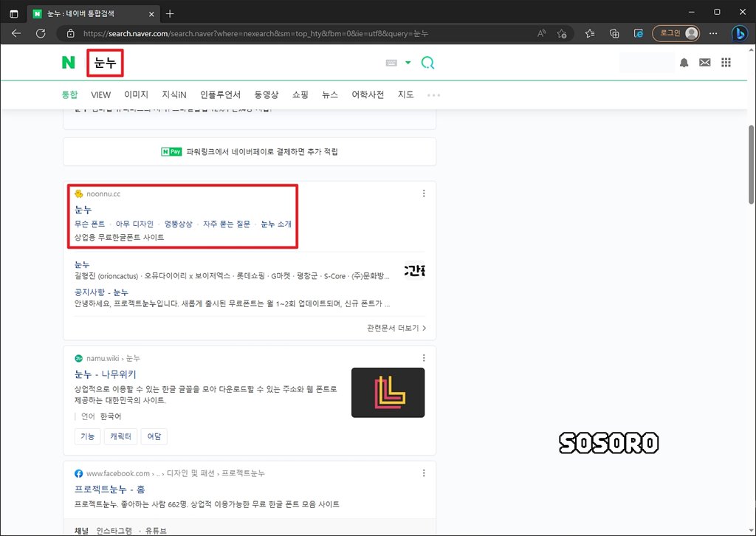Open the Naver services grid icon
Image resolution: width=756 pixels, height=536 pixels.
pos(726,62)
